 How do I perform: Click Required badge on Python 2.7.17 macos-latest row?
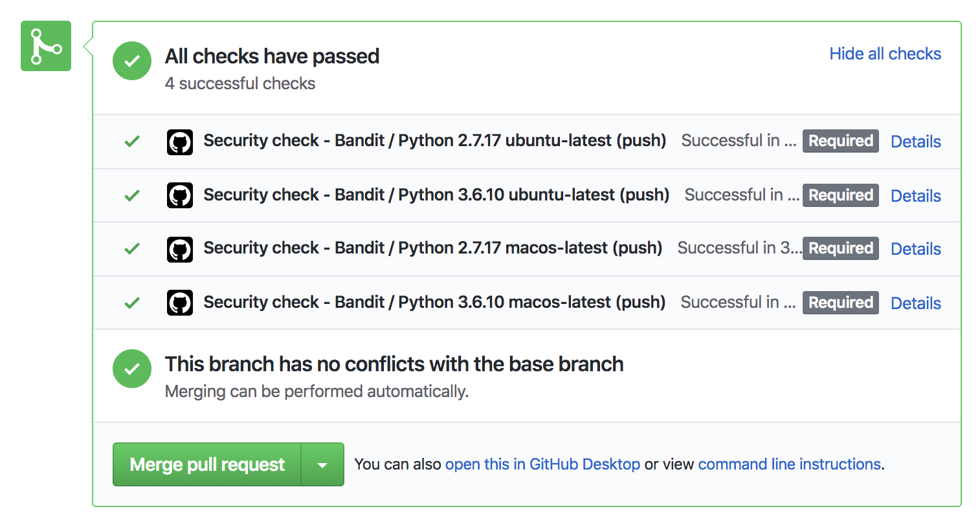[841, 248]
